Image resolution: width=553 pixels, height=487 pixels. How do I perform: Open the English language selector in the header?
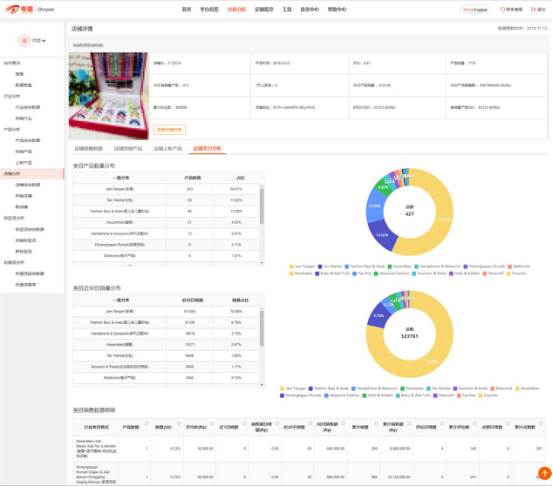coord(475,10)
